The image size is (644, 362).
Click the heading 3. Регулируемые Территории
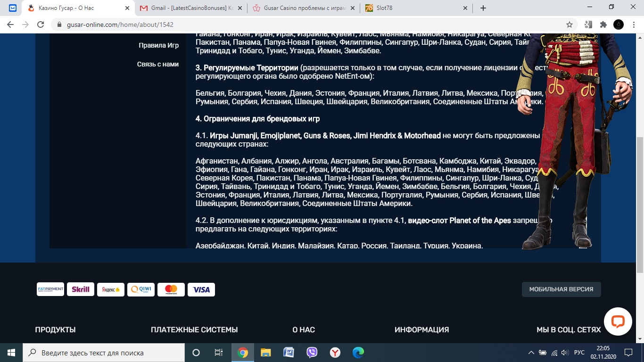pyautogui.click(x=247, y=68)
